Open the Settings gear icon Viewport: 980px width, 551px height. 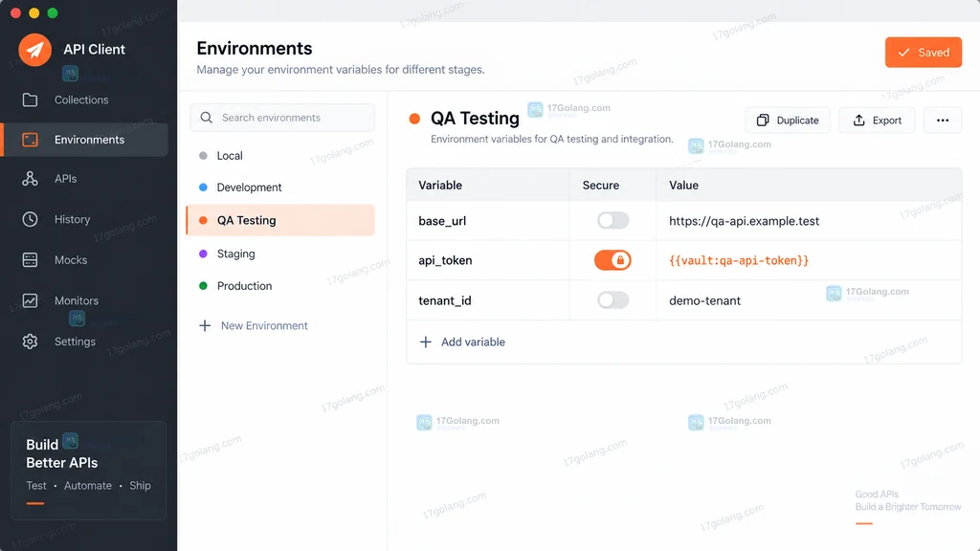coord(30,342)
